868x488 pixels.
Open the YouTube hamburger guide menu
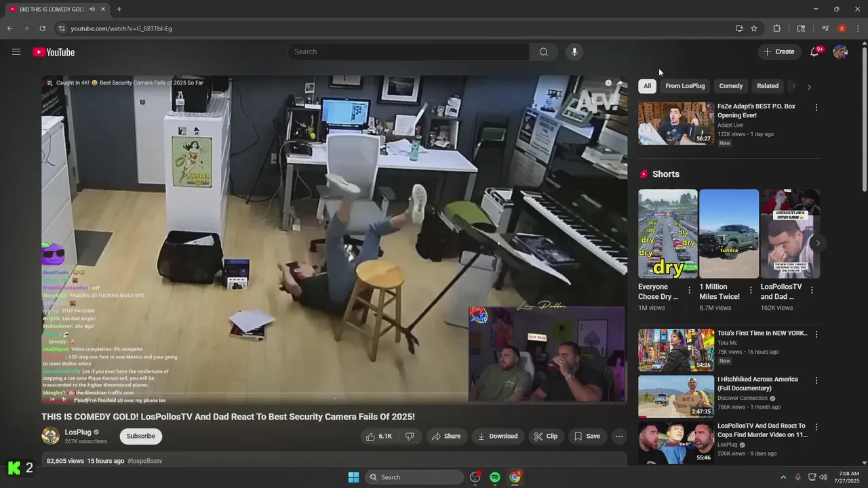[16, 52]
